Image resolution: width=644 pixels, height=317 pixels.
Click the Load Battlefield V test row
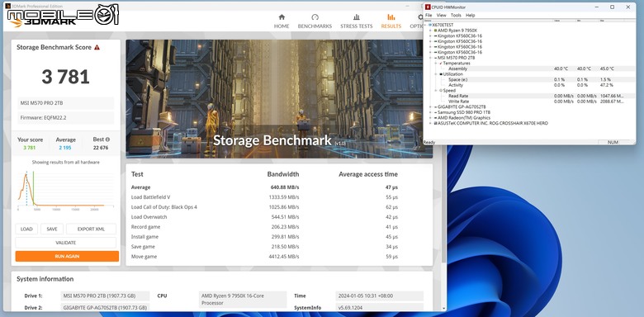[264, 197]
